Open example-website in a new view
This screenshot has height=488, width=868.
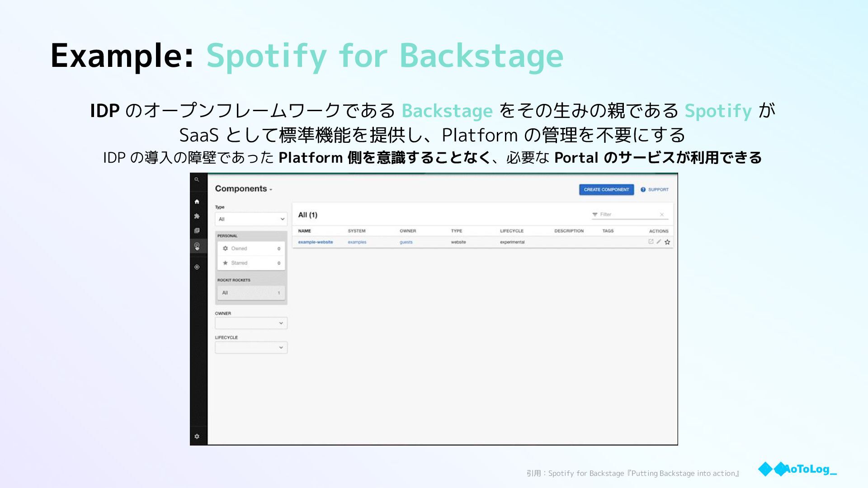click(x=651, y=242)
